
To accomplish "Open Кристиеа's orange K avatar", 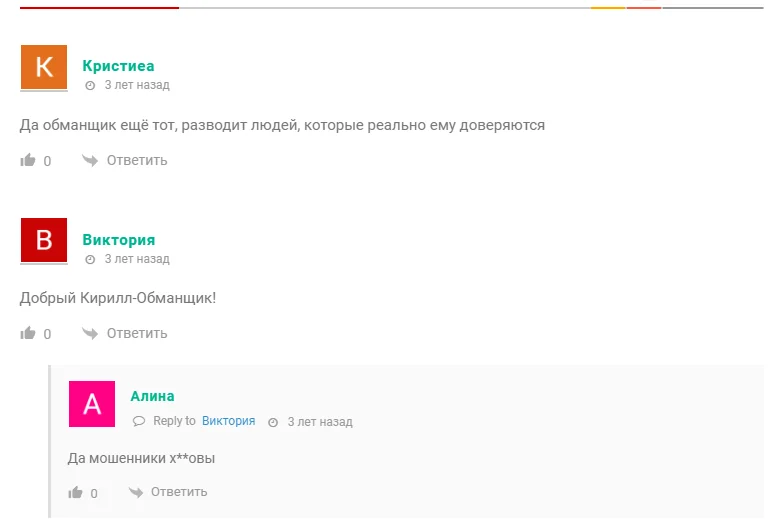I will click(44, 67).
